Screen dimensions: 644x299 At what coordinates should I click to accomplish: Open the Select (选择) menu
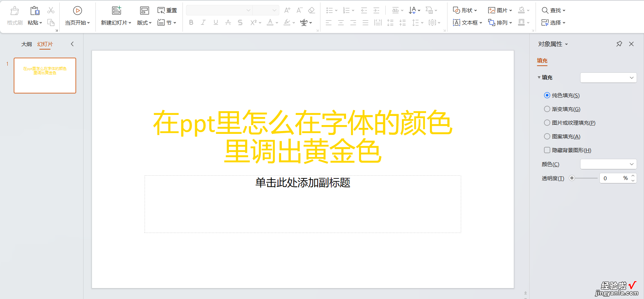coord(553,22)
